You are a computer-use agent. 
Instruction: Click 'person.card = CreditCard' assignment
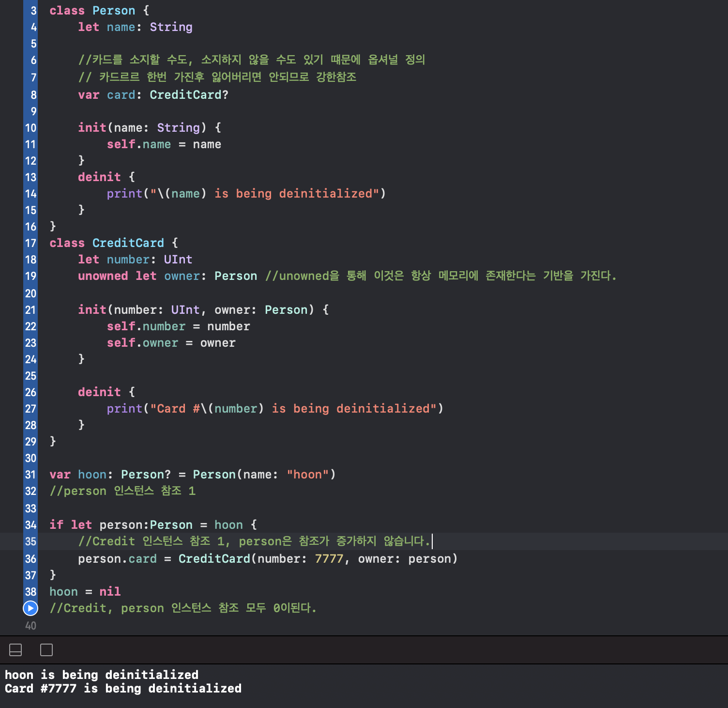pos(268,559)
